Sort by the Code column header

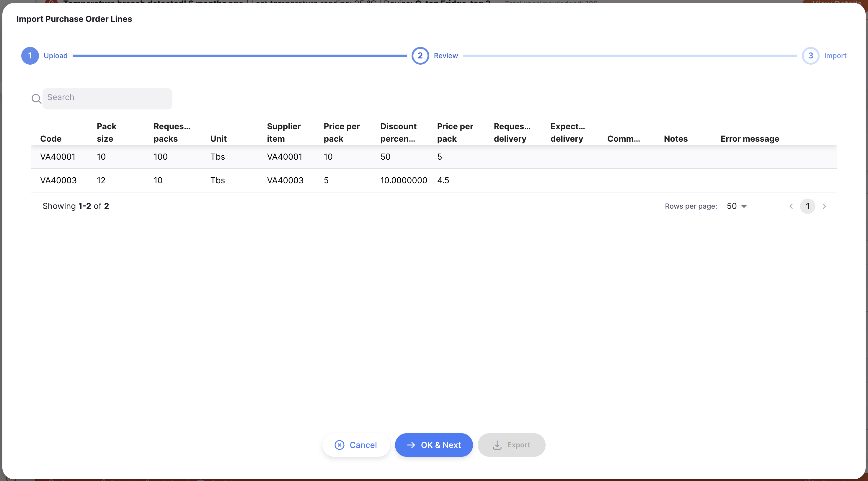click(51, 139)
